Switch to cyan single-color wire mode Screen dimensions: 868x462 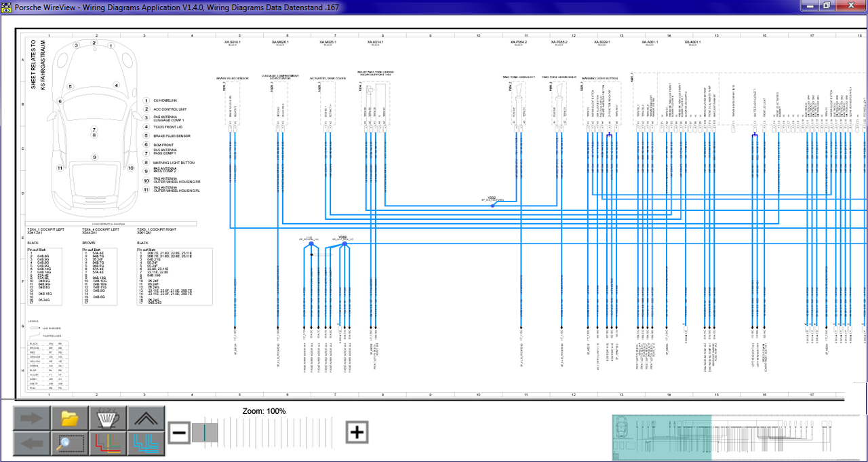click(147, 444)
